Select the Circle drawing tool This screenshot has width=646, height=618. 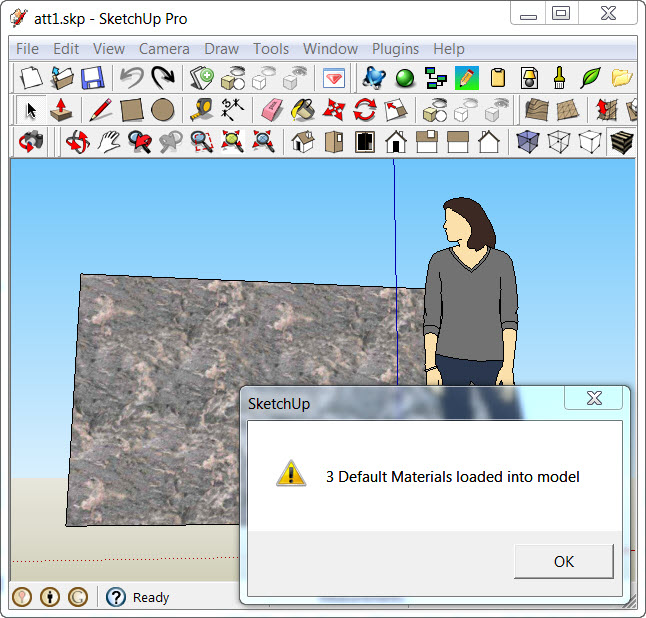[x=163, y=110]
